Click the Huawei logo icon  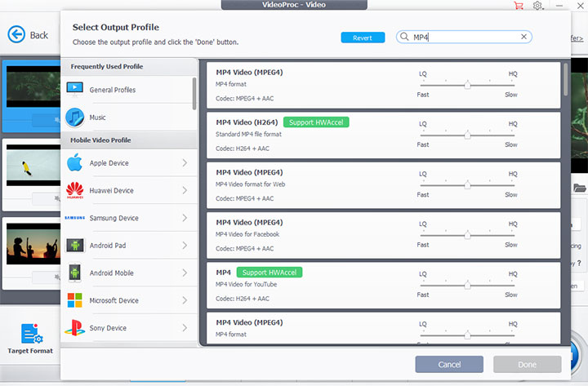[75, 191]
